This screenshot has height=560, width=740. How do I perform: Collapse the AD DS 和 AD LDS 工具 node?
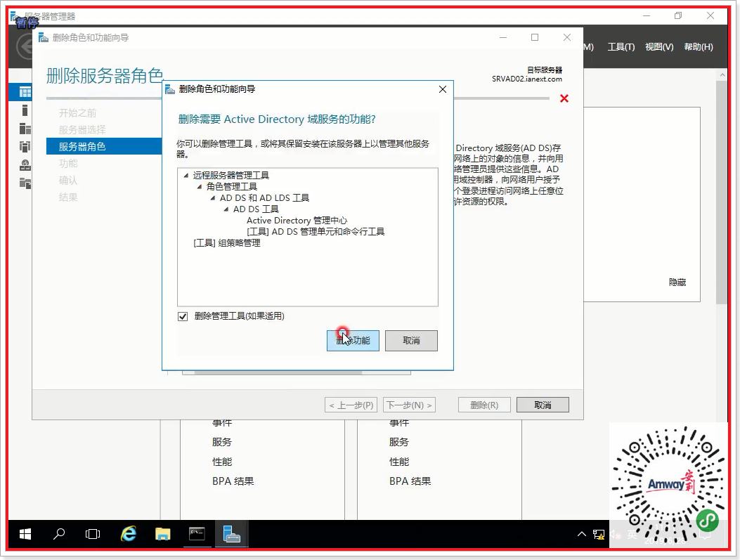[x=212, y=198]
